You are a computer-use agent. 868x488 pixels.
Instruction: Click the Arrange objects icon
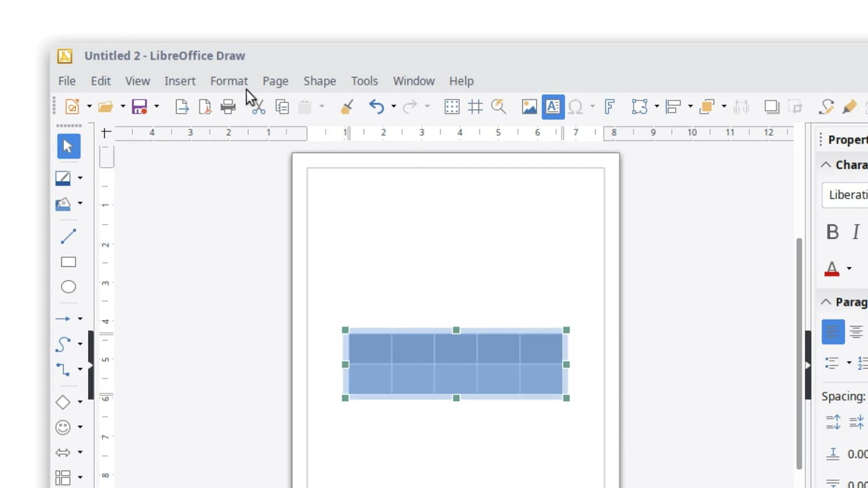pos(707,106)
